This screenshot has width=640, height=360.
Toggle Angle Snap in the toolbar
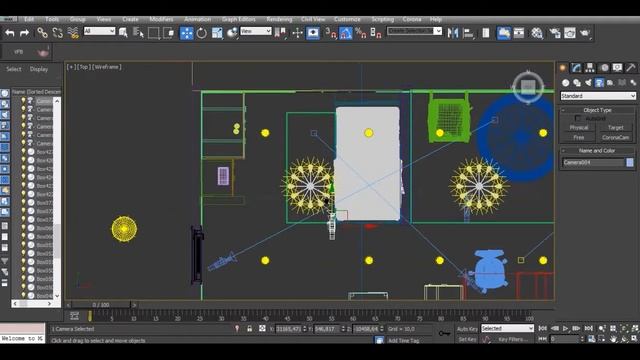point(345,33)
